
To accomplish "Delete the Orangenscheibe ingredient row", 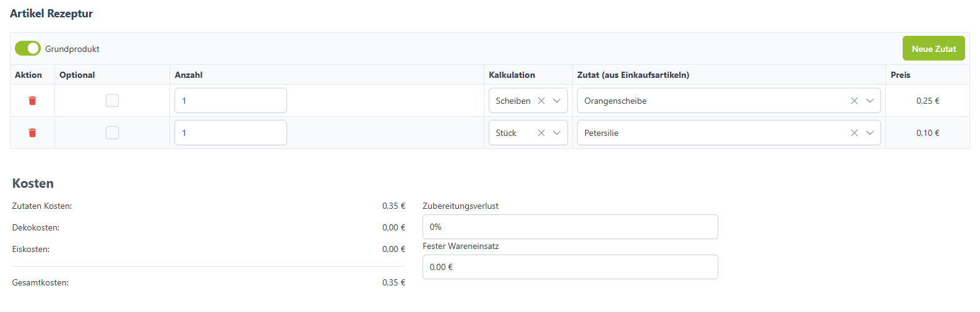I will 32,101.
